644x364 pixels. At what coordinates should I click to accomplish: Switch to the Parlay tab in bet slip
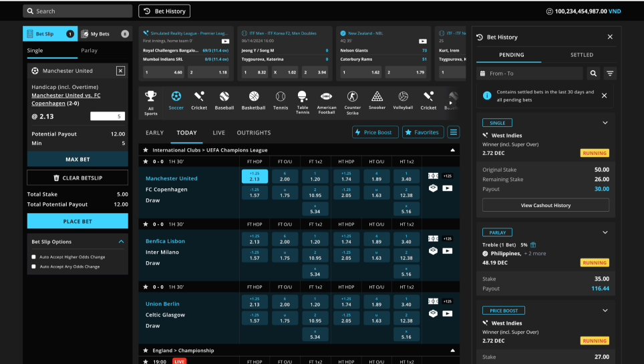tap(89, 51)
